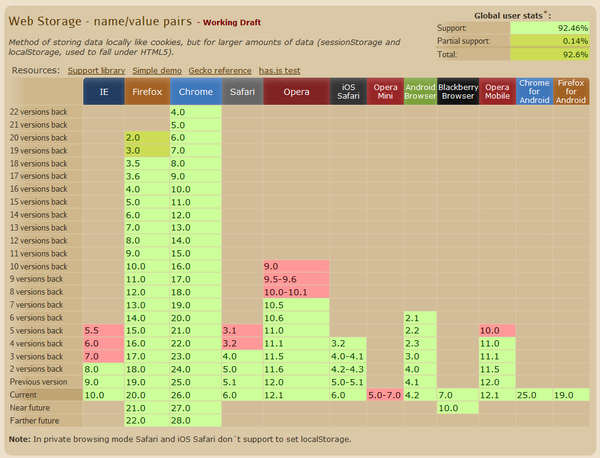Viewport: 600px width, 458px height.
Task: Click the Firefox 3.5 cell
Action: 147,163
